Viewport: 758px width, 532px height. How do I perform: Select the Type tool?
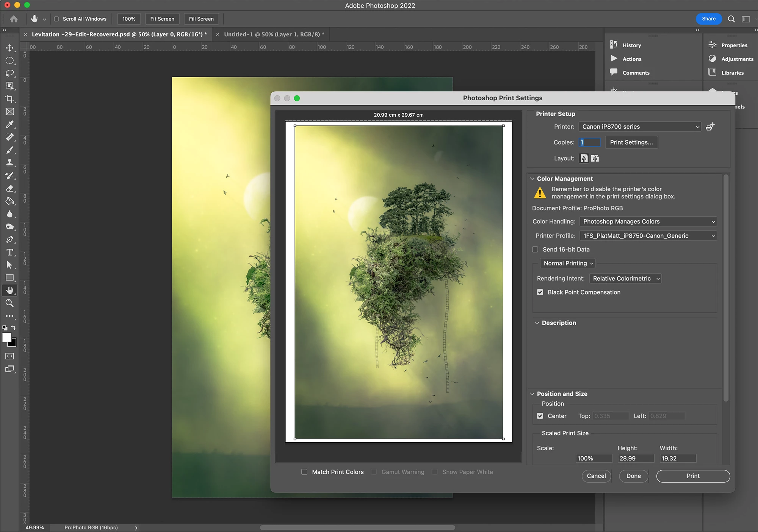pyautogui.click(x=10, y=252)
